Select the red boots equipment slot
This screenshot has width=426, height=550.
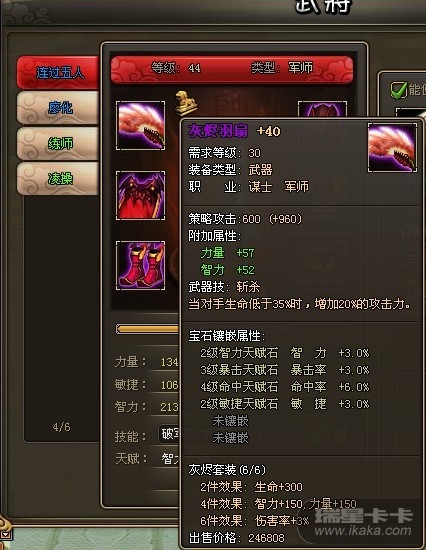point(140,266)
